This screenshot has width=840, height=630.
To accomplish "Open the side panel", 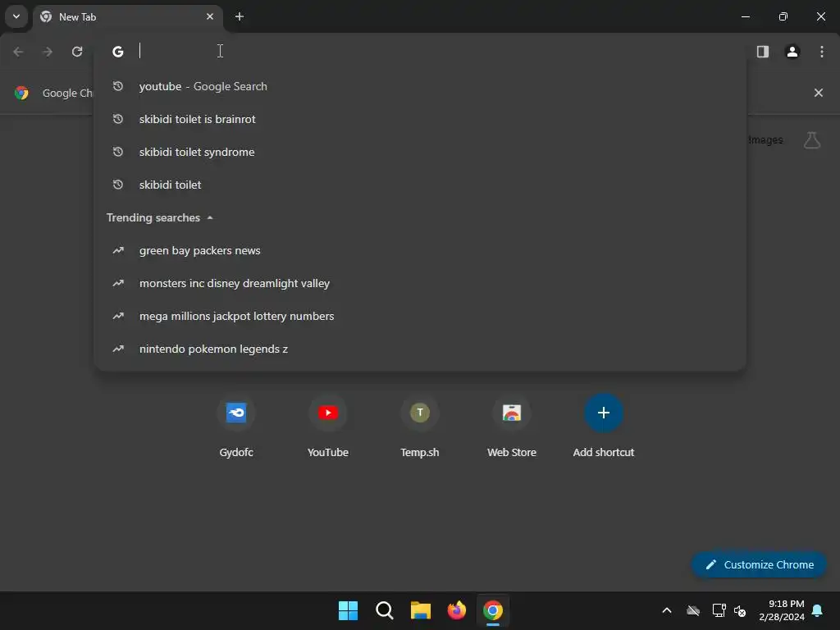I will pos(763,52).
